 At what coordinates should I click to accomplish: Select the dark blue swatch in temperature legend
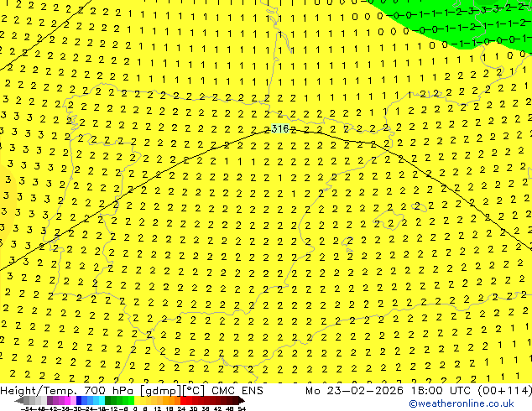[x=79, y=400]
